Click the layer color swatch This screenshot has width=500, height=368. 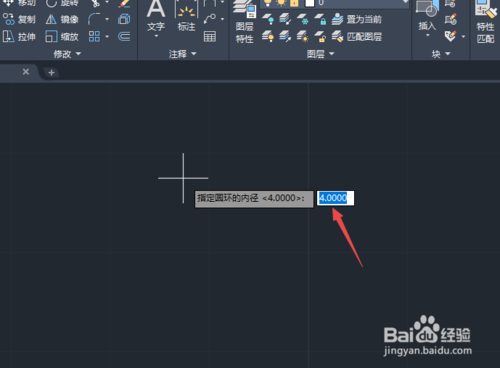click(310, 3)
